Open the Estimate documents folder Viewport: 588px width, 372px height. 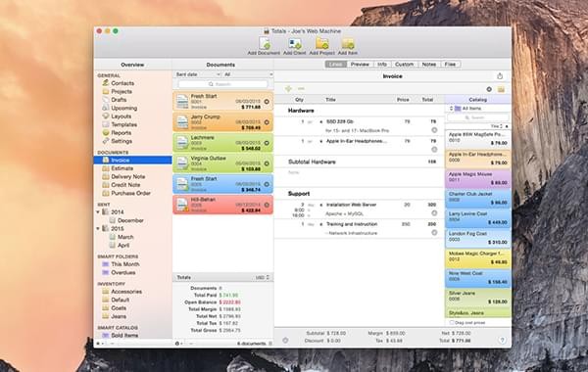click(x=122, y=168)
